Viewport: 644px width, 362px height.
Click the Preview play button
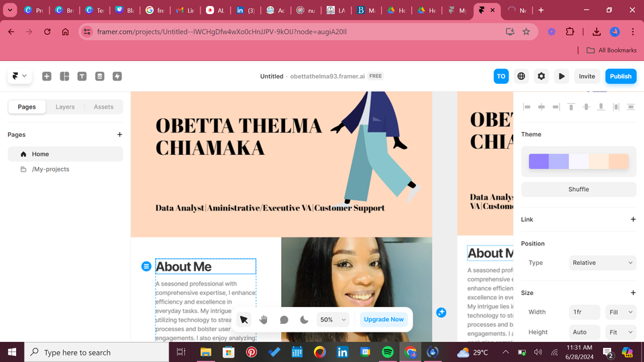click(x=561, y=76)
